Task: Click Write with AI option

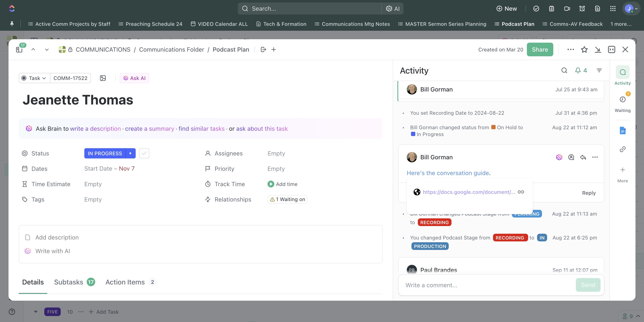Action: click(47, 251)
